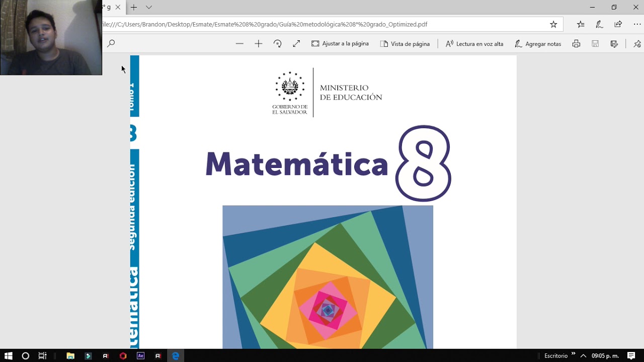
Task: Open Cortana search circle
Action: (x=26, y=355)
